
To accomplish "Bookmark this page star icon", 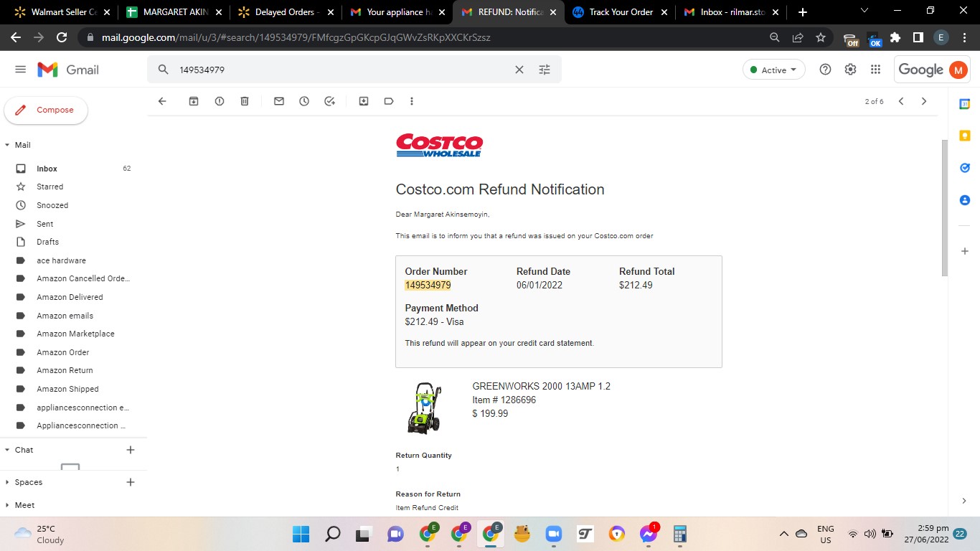I will pyautogui.click(x=821, y=37).
